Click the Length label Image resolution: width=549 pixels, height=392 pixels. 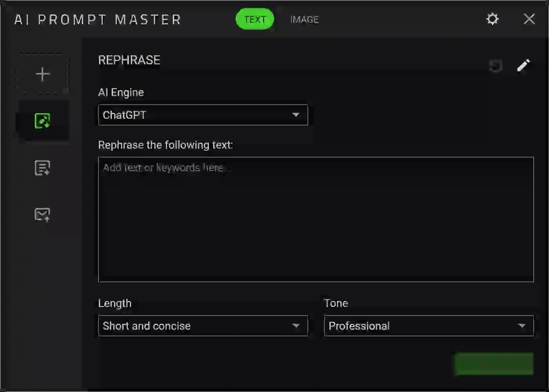[115, 303]
